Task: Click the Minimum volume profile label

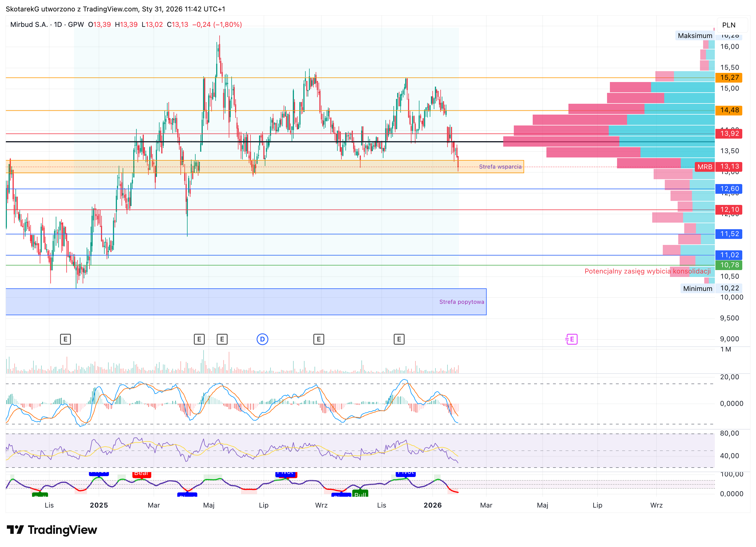Action: (x=697, y=288)
